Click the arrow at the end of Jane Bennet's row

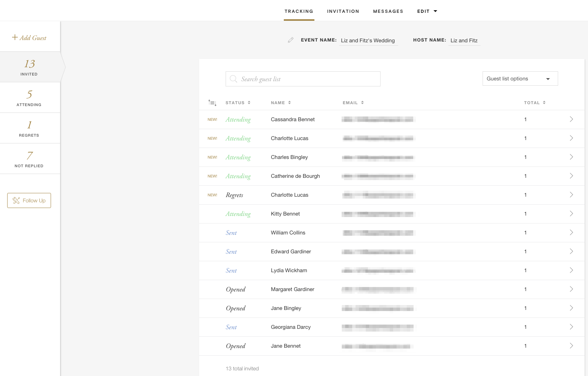coord(571,346)
